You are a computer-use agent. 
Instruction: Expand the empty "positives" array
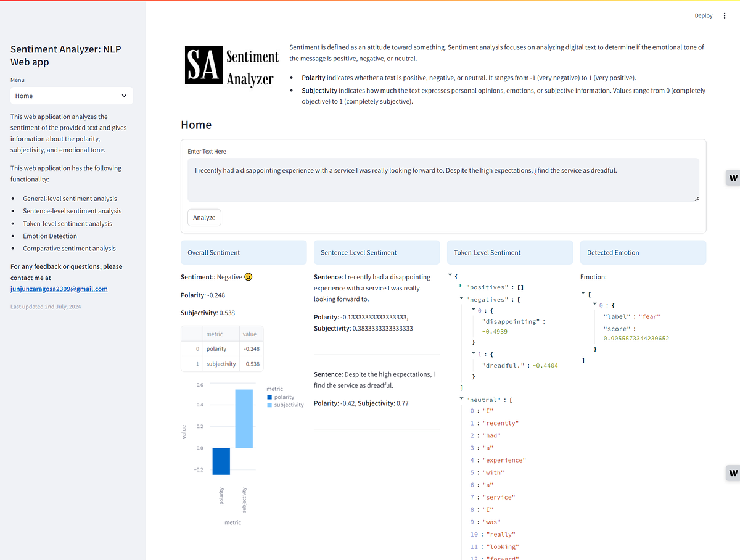(461, 286)
